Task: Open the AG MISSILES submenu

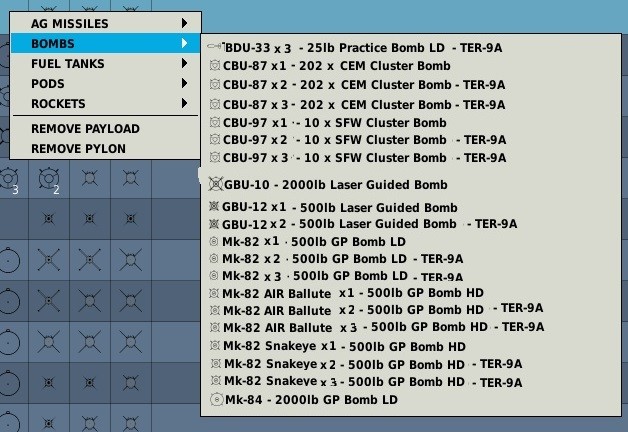Action: pyautogui.click(x=105, y=24)
